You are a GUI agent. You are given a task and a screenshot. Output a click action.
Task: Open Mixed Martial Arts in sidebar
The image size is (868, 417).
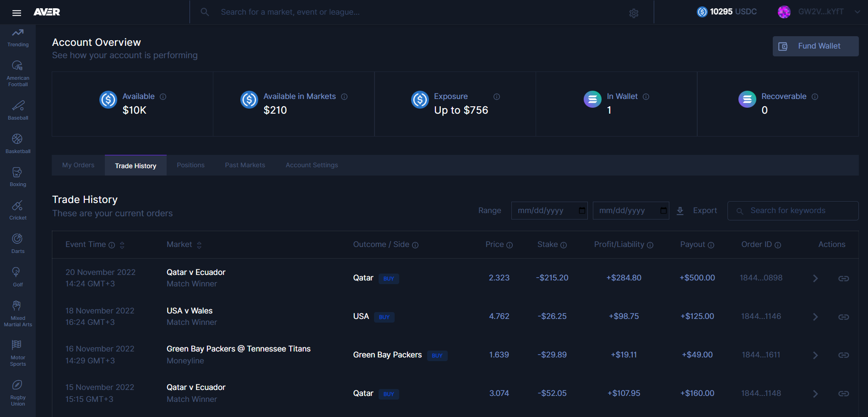tap(18, 313)
